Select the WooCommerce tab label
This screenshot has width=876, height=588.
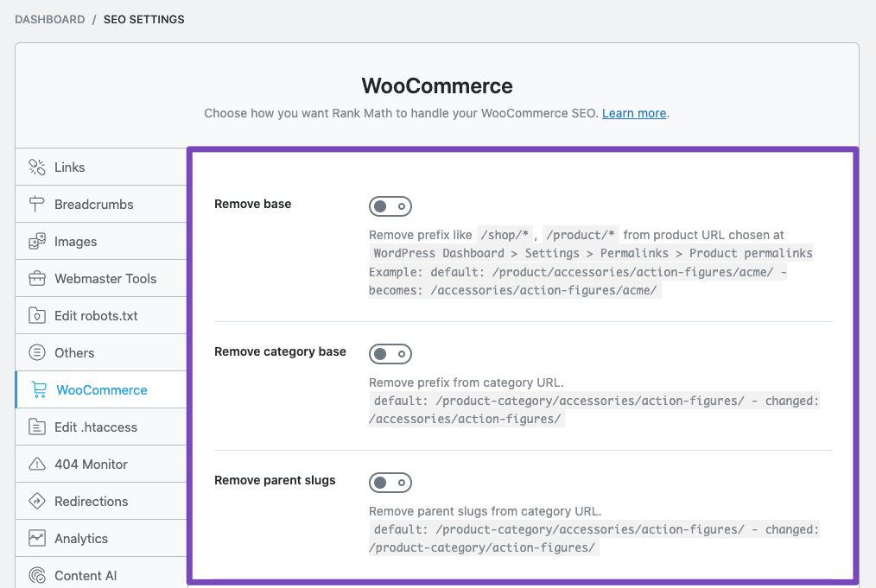click(x=102, y=389)
